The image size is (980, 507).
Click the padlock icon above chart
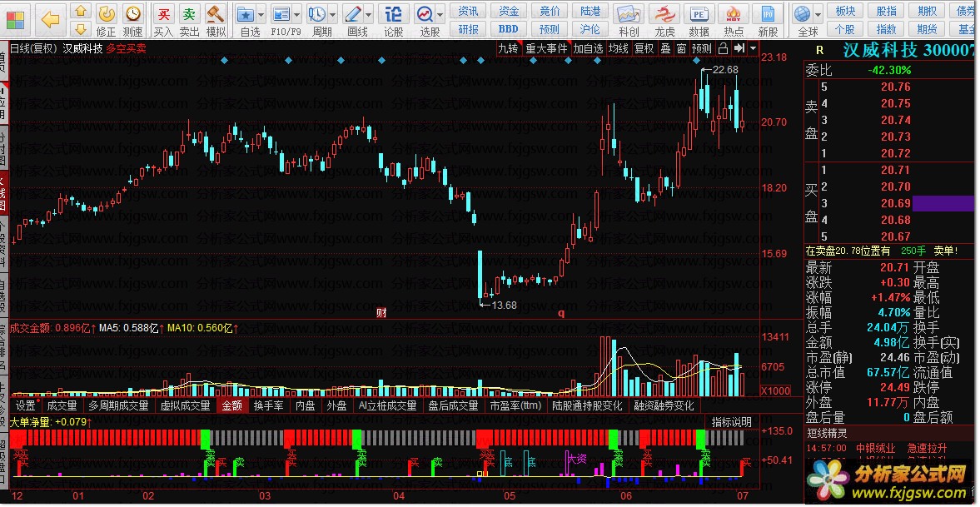(x=723, y=49)
